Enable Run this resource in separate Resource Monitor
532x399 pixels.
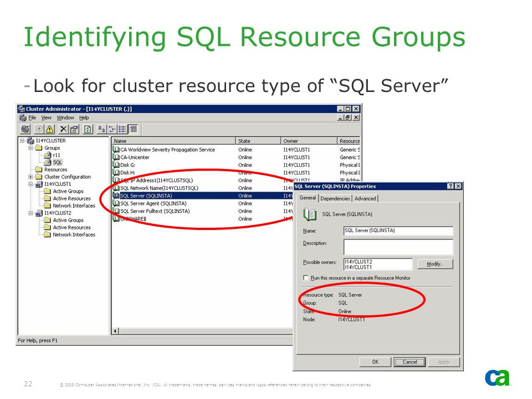click(x=306, y=278)
